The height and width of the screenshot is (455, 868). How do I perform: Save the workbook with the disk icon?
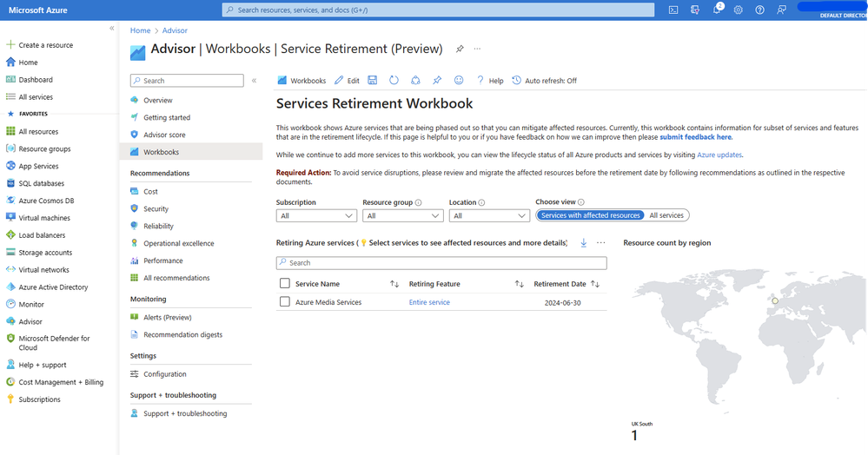point(373,80)
